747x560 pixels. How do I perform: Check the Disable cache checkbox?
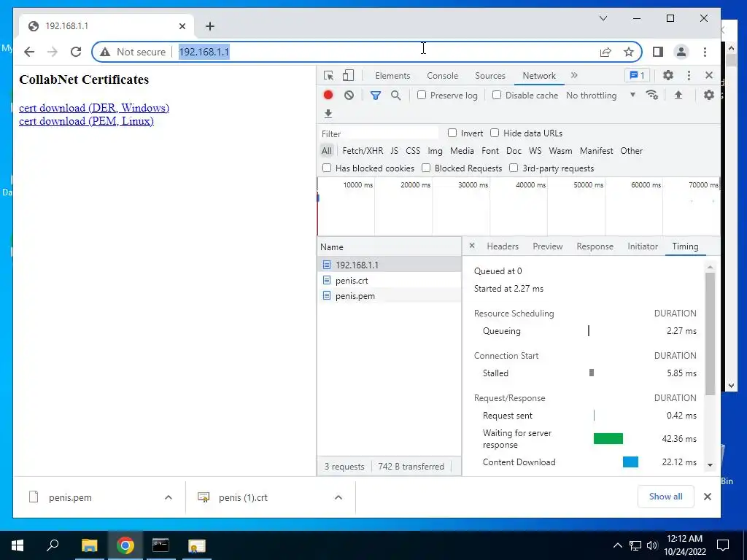(x=496, y=95)
